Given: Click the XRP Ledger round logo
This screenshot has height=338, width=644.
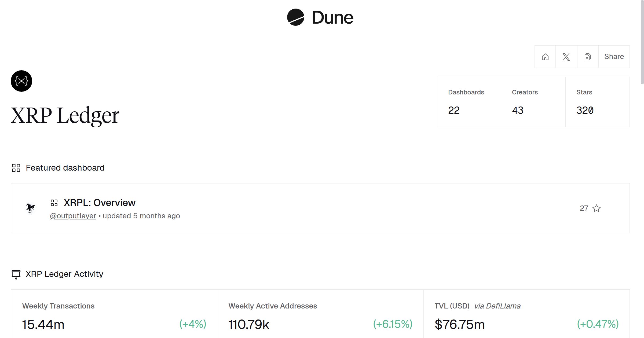Looking at the screenshot, I should [21, 81].
